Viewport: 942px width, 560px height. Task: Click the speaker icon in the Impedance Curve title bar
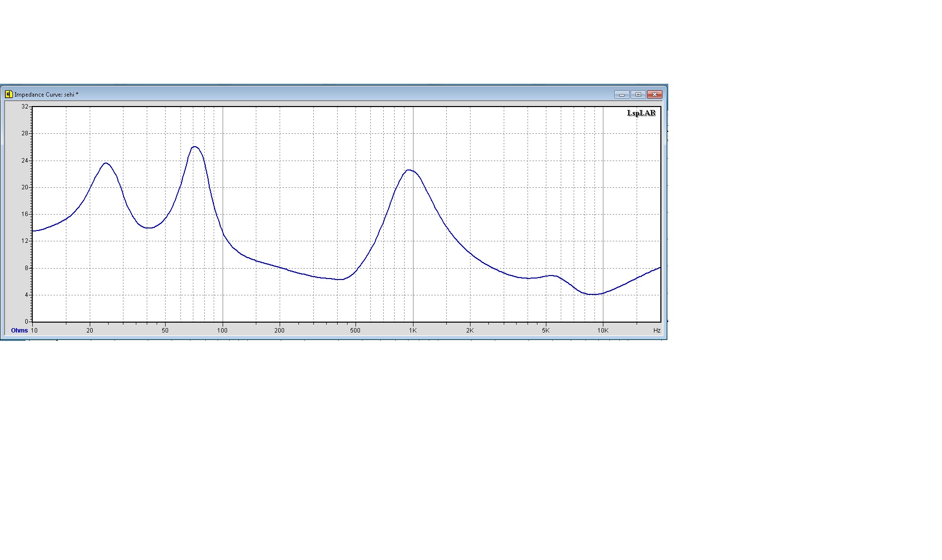[8, 94]
